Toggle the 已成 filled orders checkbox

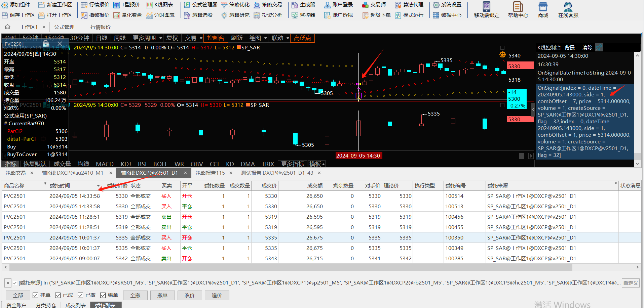pyautogui.click(x=58, y=295)
